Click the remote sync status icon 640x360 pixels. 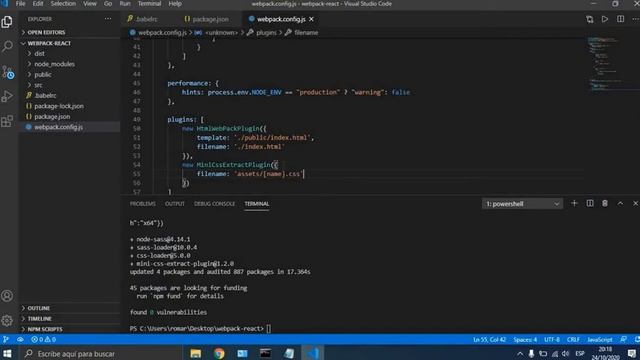pos(20,340)
